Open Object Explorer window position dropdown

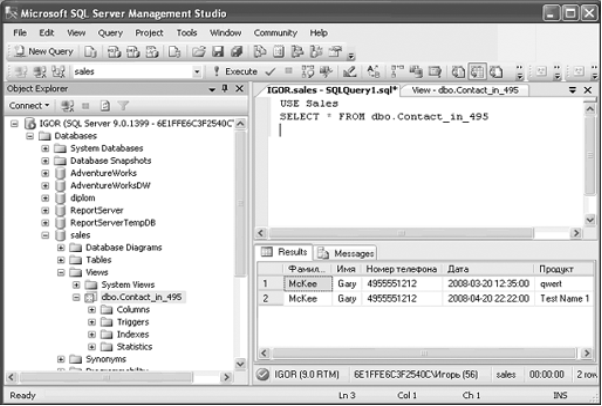(x=212, y=89)
